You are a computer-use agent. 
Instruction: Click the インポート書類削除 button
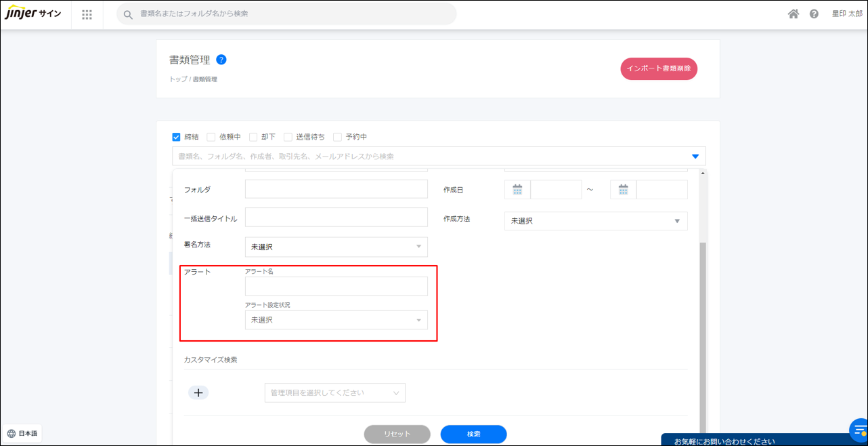click(x=659, y=68)
